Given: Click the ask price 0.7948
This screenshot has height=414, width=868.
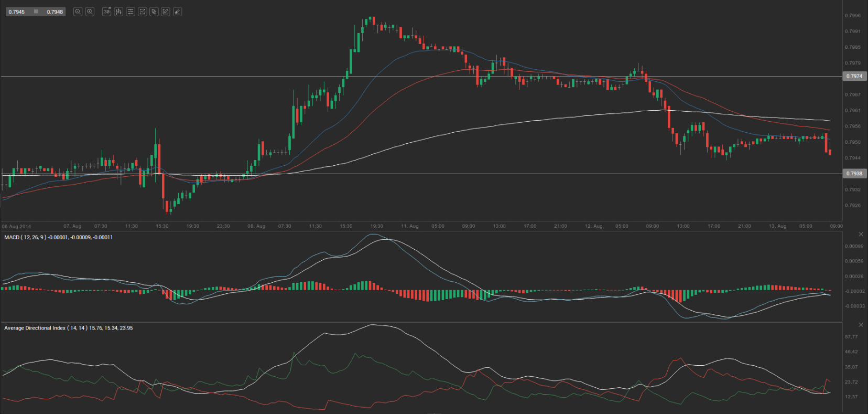Looking at the screenshot, I should point(55,12).
